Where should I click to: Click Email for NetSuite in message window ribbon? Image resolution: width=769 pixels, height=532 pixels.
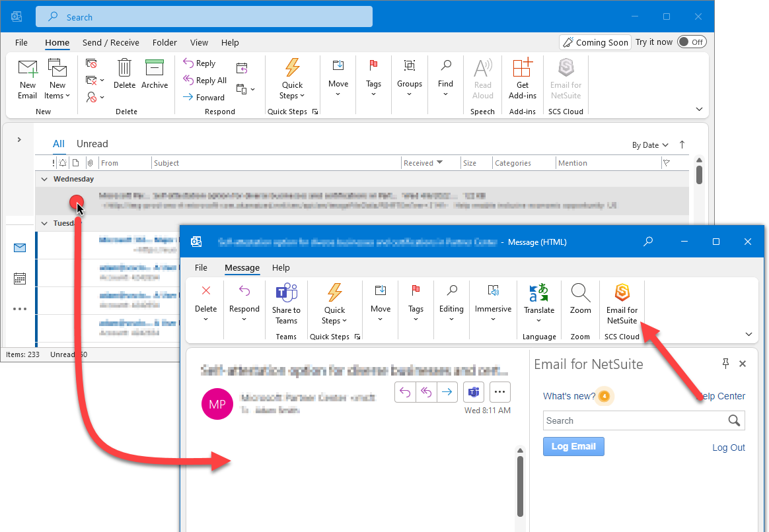pos(622,304)
